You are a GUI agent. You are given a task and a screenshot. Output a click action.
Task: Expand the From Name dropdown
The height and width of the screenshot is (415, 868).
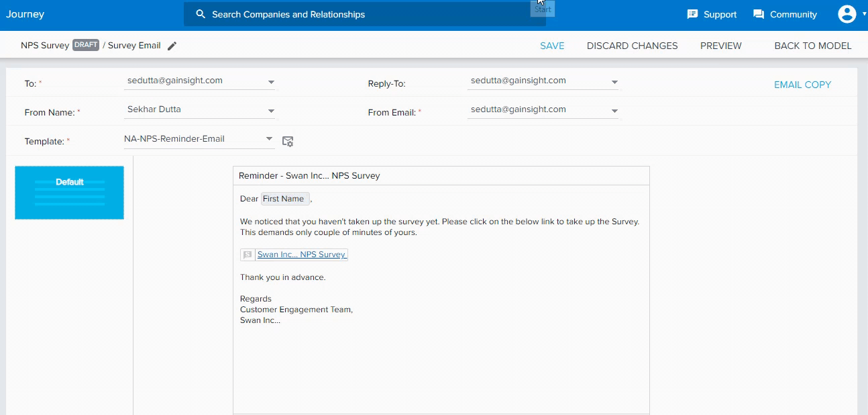[x=271, y=109]
